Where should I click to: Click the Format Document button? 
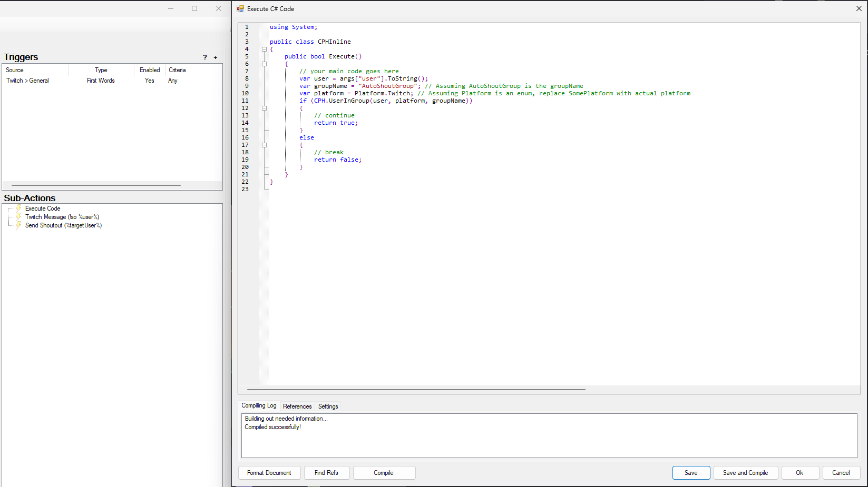[x=269, y=473]
